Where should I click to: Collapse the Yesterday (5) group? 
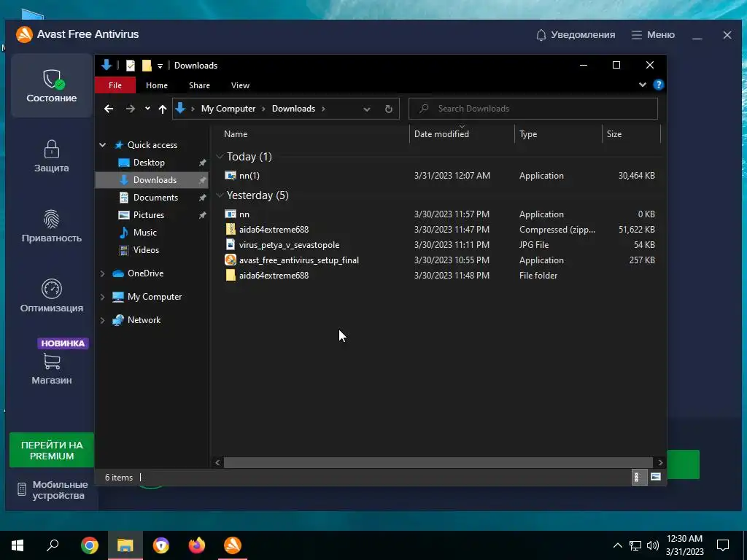[220, 195]
